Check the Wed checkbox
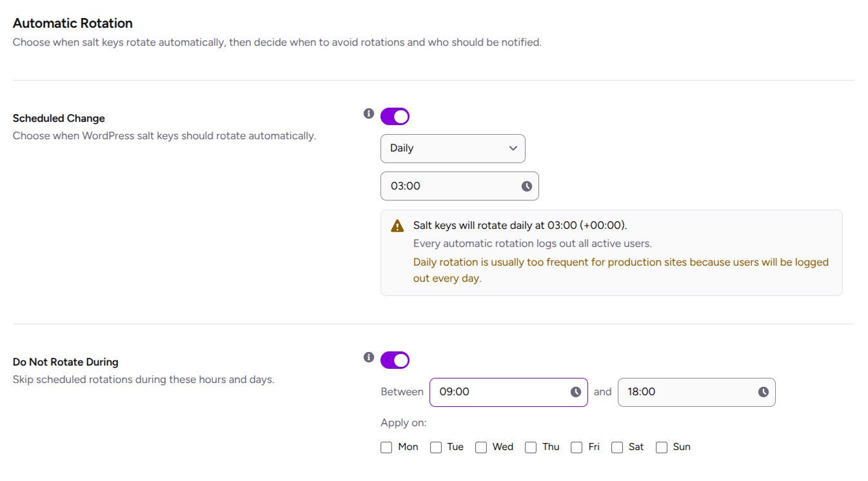The width and height of the screenshot is (868, 481). (x=481, y=447)
